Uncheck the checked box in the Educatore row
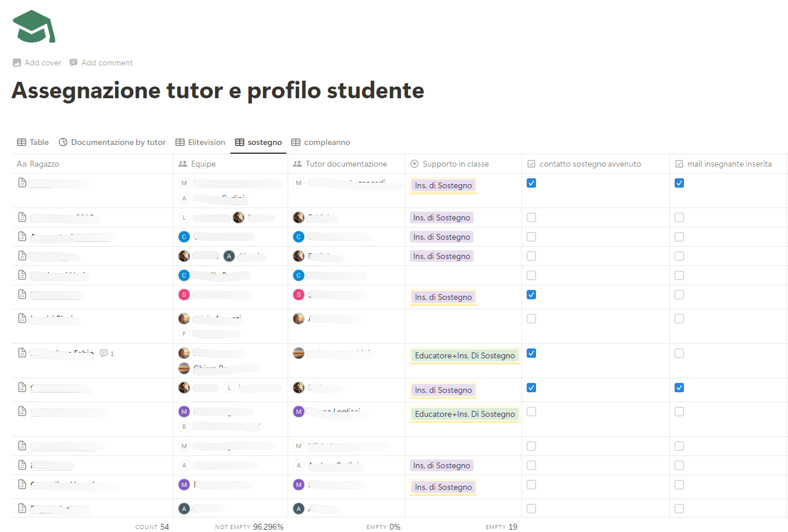The height and width of the screenshot is (532, 788). click(x=531, y=353)
